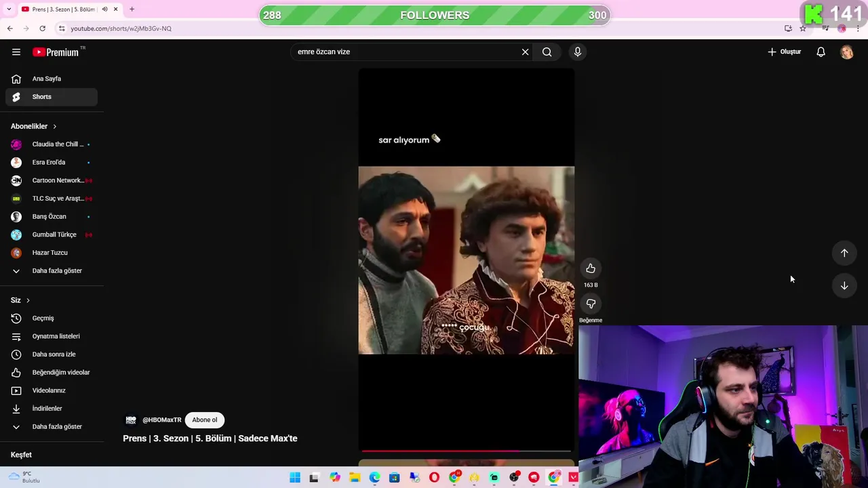Viewport: 868px width, 488px height.
Task: Go to the next short
Action: [844, 285]
